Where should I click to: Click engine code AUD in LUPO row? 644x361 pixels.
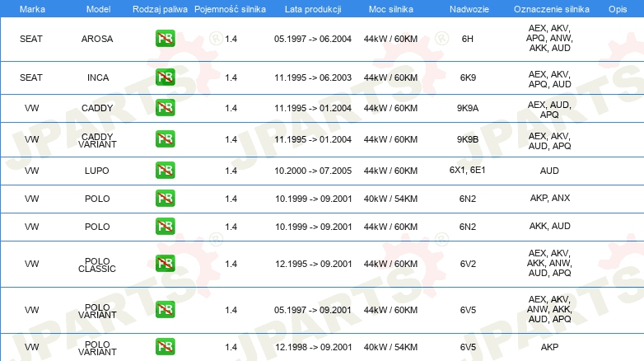point(549,171)
